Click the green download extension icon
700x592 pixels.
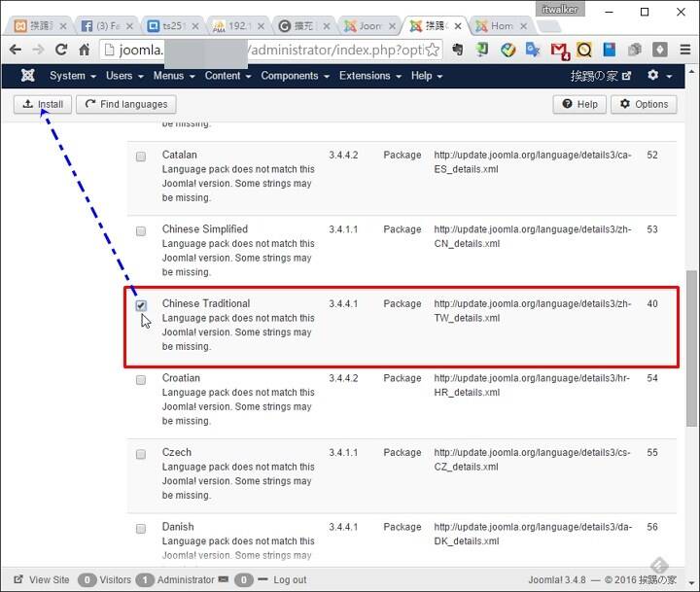[482, 50]
